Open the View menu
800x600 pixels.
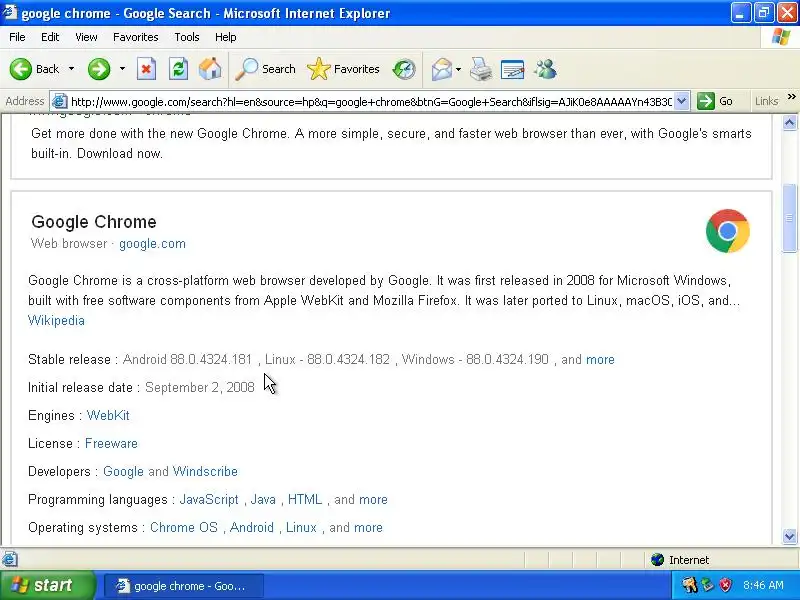tap(86, 37)
